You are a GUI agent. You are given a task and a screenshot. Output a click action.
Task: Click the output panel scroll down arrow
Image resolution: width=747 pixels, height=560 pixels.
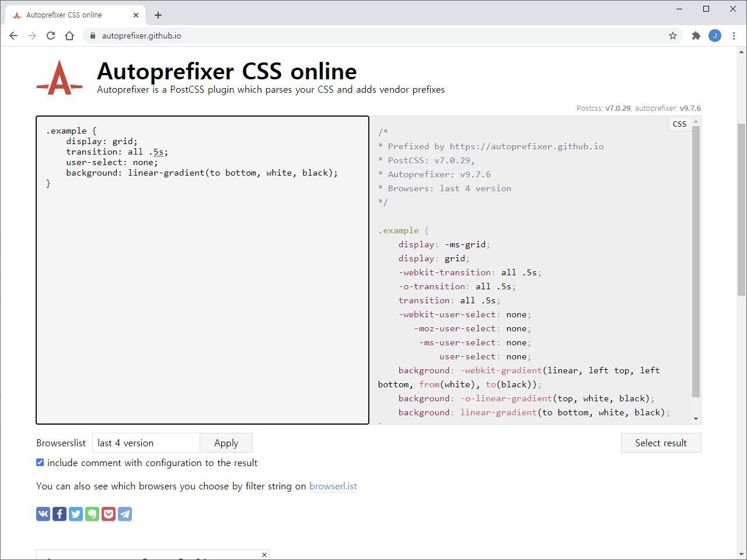coord(696,418)
